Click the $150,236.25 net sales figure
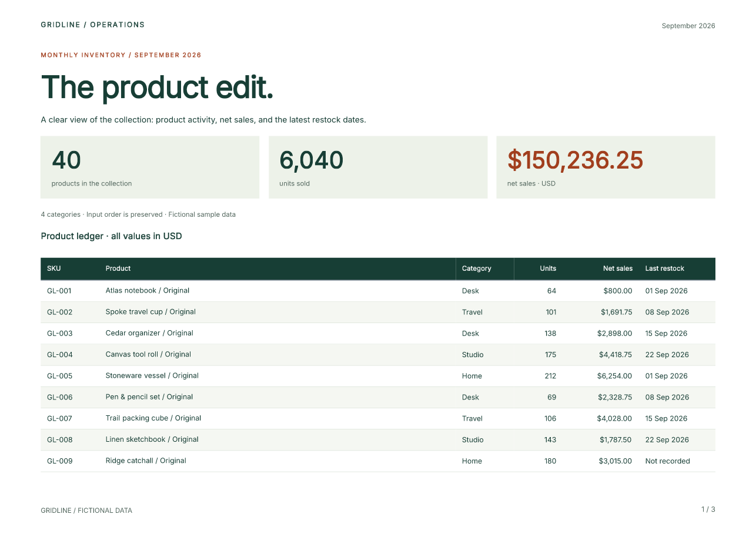This screenshot has width=756, height=534. tap(575, 160)
